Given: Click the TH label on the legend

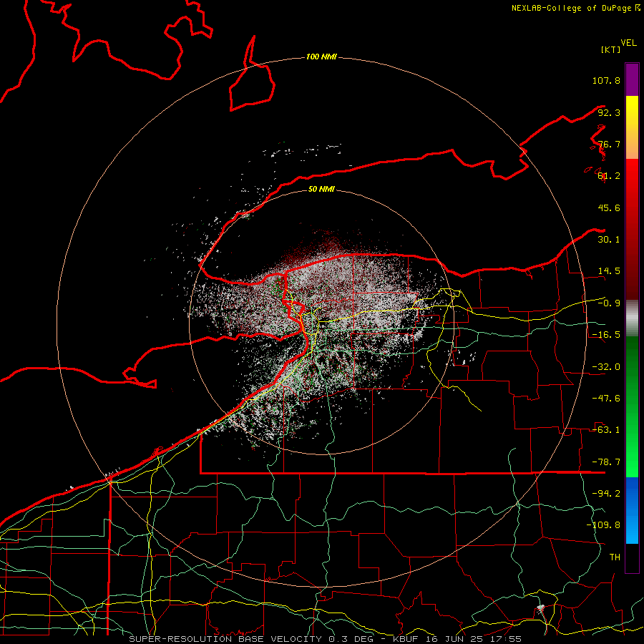Looking at the screenshot, I should tap(615, 557).
